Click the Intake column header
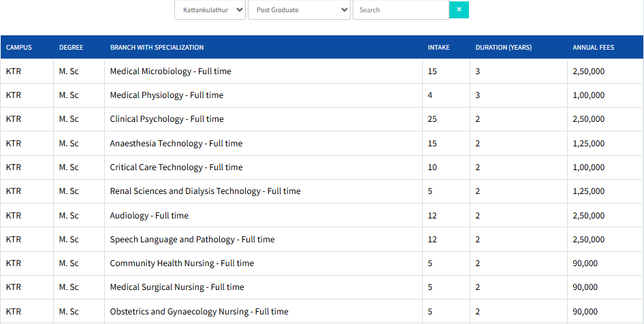The image size is (644, 324). pyautogui.click(x=438, y=48)
